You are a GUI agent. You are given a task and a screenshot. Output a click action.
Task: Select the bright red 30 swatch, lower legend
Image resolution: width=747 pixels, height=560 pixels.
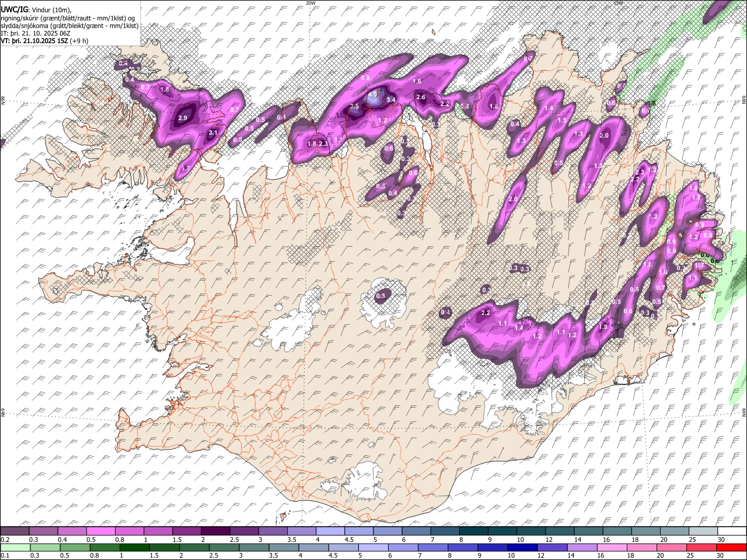732,547
